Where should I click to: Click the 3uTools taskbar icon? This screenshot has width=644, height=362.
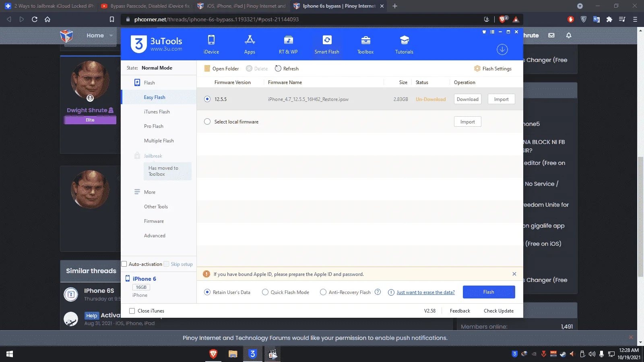click(x=252, y=354)
